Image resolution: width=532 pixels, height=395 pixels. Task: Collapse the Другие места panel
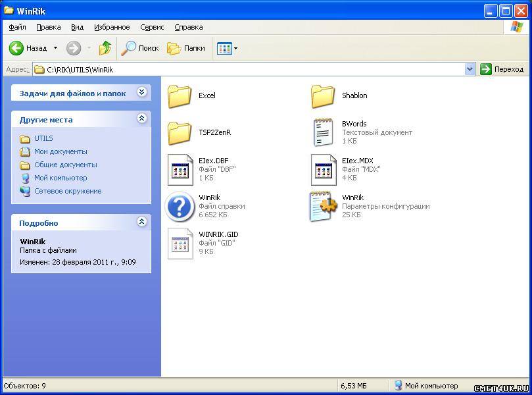click(142, 118)
